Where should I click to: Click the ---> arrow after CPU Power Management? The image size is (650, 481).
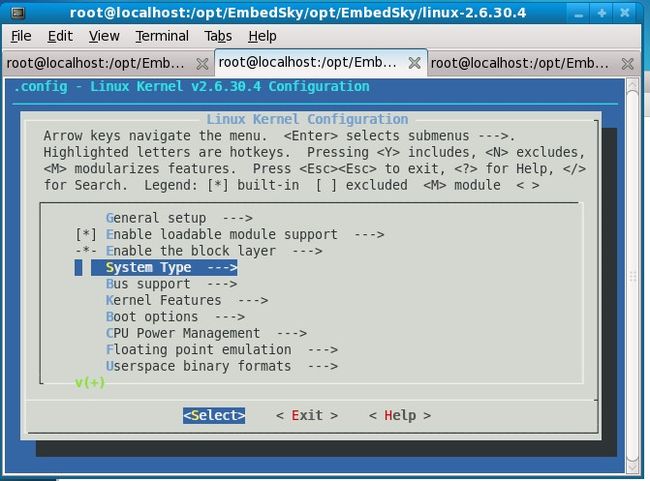point(292,333)
